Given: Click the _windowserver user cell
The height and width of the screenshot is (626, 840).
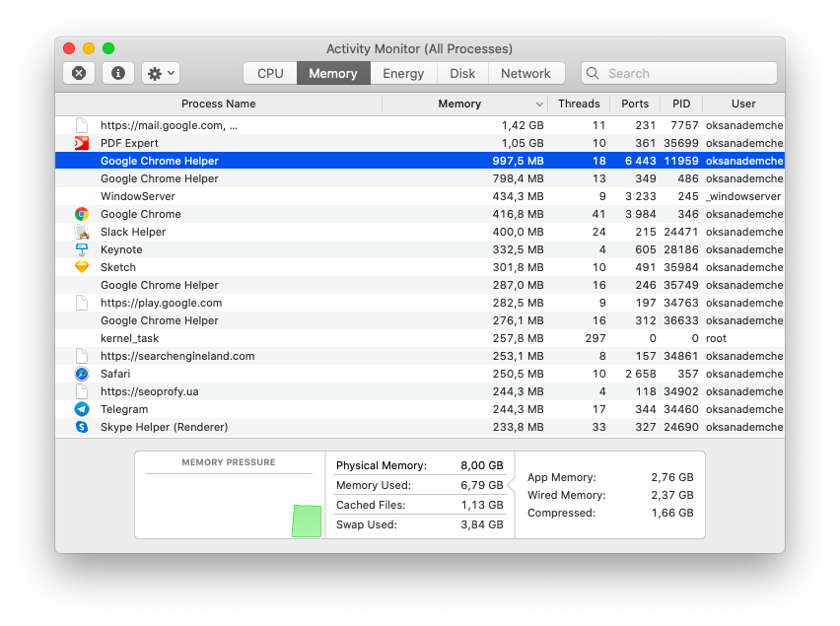Looking at the screenshot, I should [743, 196].
